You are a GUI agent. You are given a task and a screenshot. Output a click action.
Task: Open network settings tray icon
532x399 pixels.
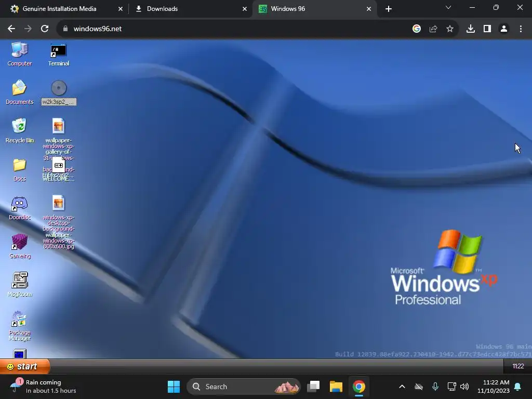(x=451, y=387)
